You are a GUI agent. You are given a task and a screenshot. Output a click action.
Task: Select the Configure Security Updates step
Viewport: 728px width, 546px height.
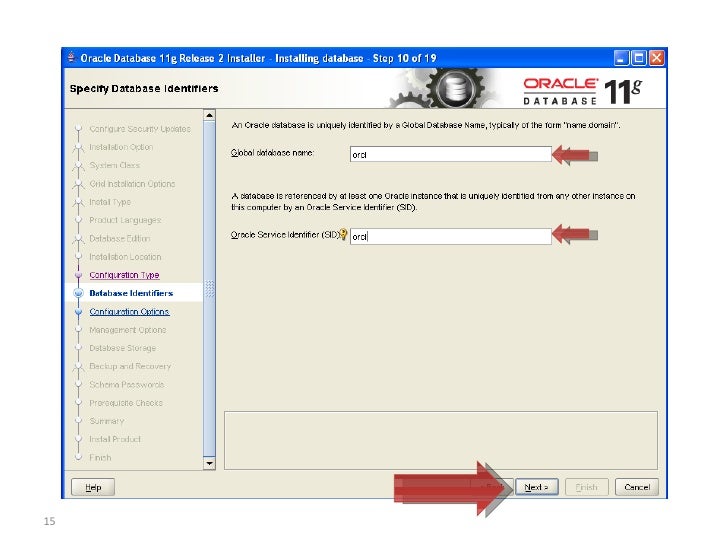click(140, 129)
